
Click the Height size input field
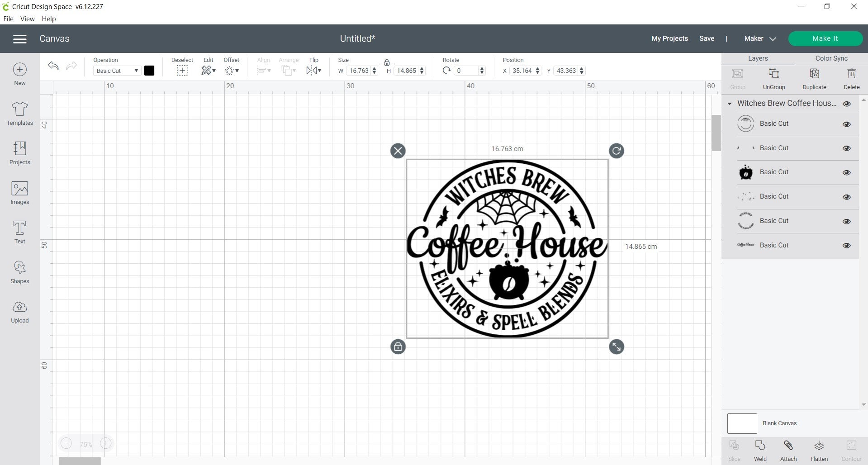click(x=406, y=71)
